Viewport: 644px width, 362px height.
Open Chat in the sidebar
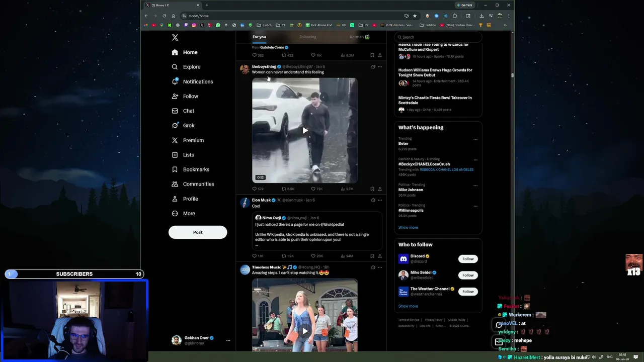[183, 111]
